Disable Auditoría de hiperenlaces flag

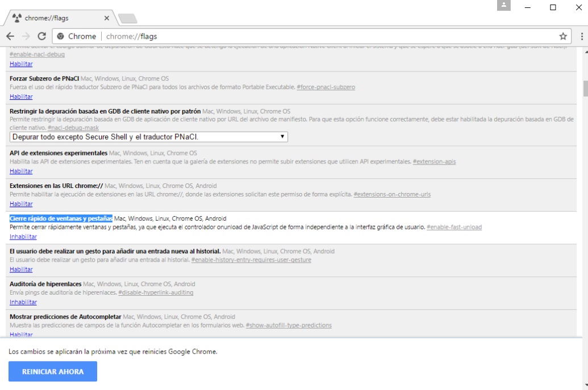click(x=23, y=303)
